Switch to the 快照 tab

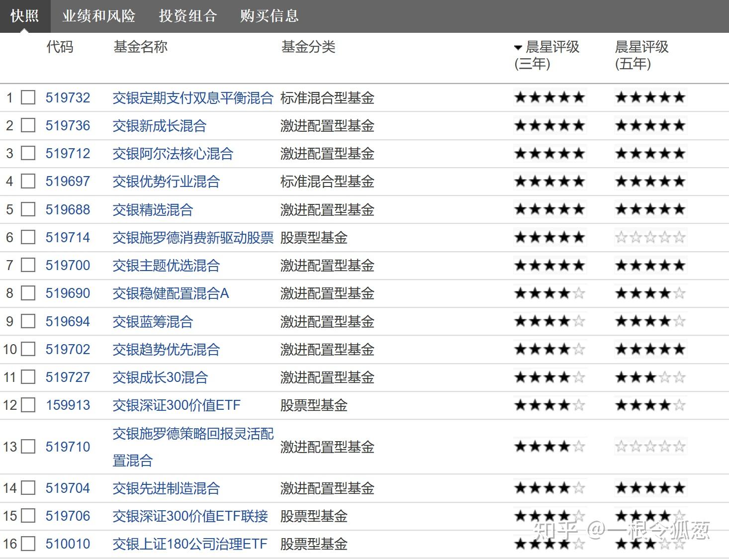[24, 16]
